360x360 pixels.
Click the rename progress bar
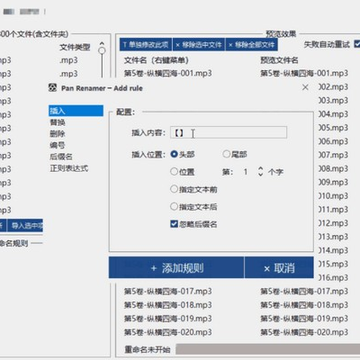click(x=268, y=349)
